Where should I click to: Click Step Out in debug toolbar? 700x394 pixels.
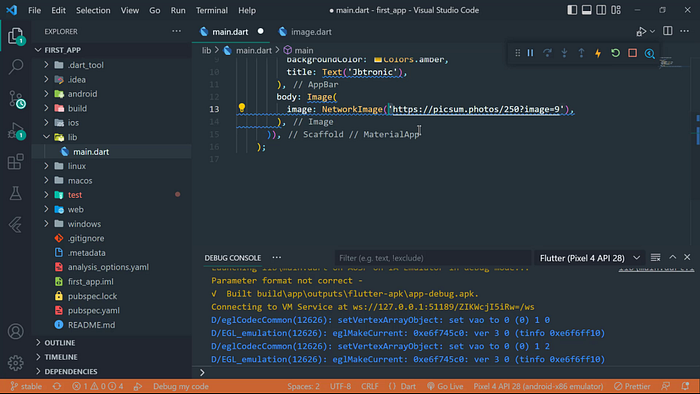[581, 53]
